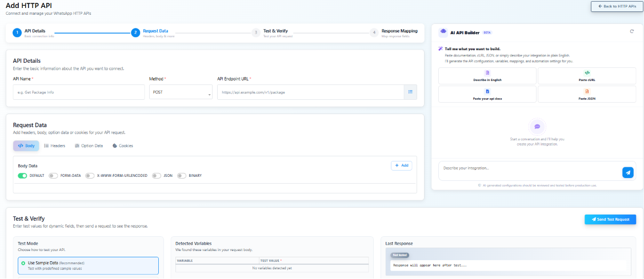Viewport: 644px width, 279px height.
Task: Click the magic wand icon near 'Tell me'
Action: pos(441,49)
